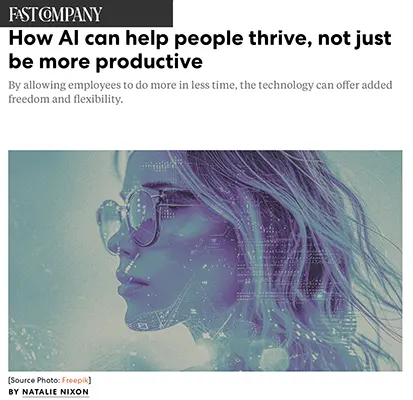
Task: Open the Fast Company logo homepage link
Action: click(x=55, y=14)
